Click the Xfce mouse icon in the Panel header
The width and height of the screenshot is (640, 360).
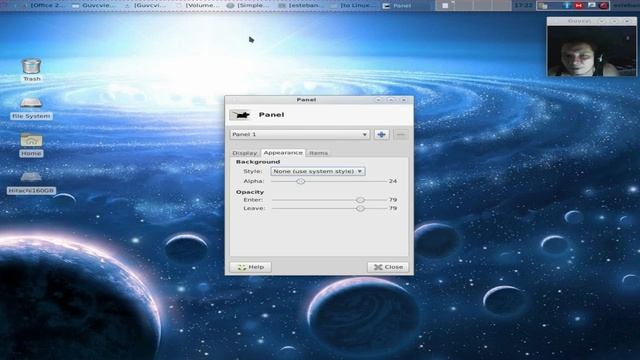[x=240, y=115]
